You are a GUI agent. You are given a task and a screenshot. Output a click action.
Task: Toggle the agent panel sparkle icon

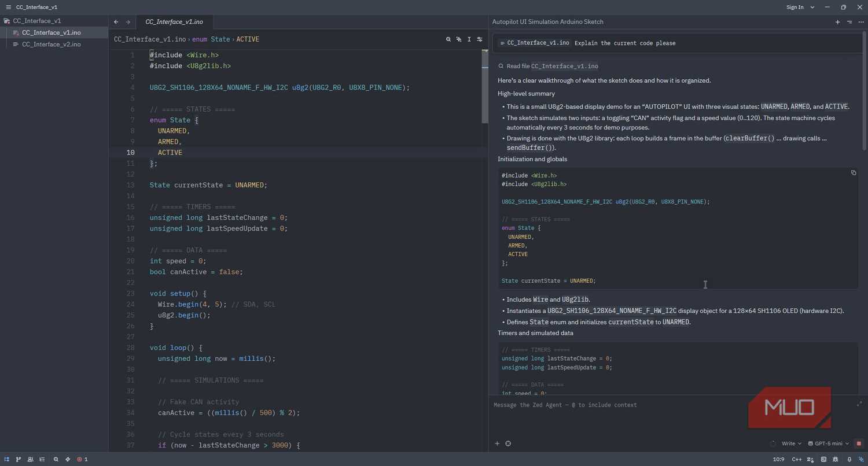point(860,460)
